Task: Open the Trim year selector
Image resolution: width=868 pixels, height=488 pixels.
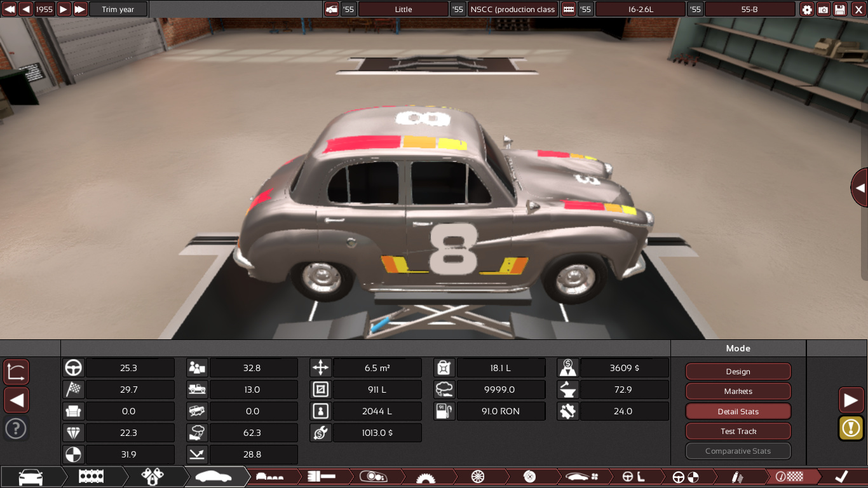Action: tap(118, 10)
